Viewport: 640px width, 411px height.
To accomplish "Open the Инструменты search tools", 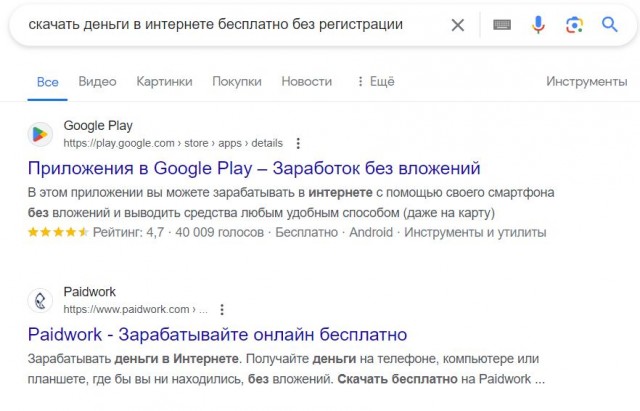I will pos(587,82).
